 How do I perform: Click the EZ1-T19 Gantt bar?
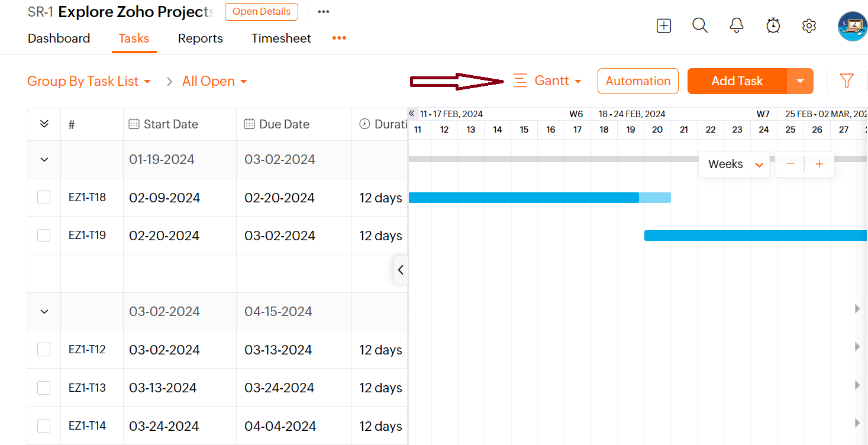pos(756,236)
